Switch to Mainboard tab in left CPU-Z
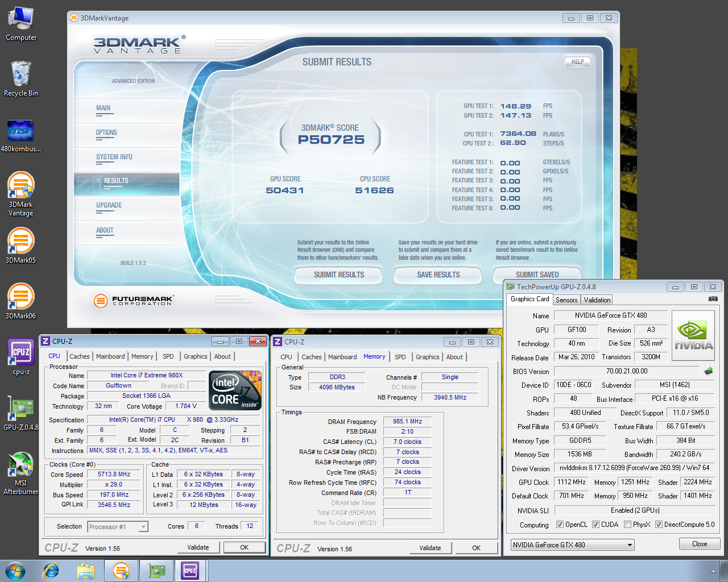 [110, 356]
